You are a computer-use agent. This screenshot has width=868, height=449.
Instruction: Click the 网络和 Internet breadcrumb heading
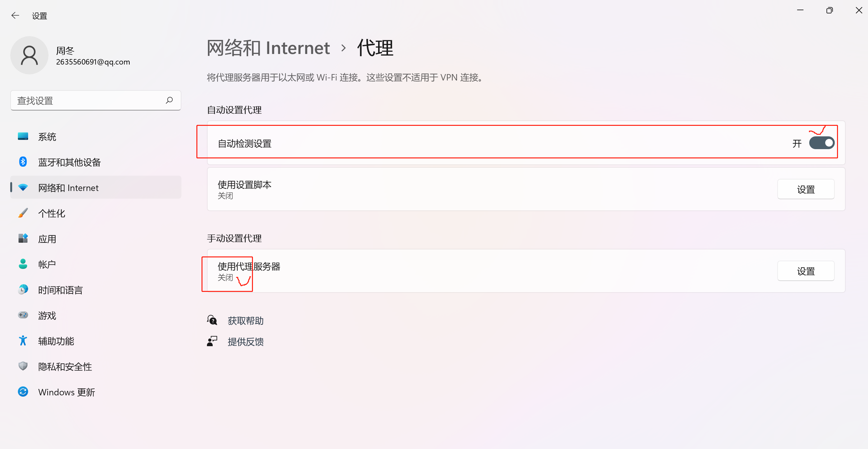click(268, 48)
